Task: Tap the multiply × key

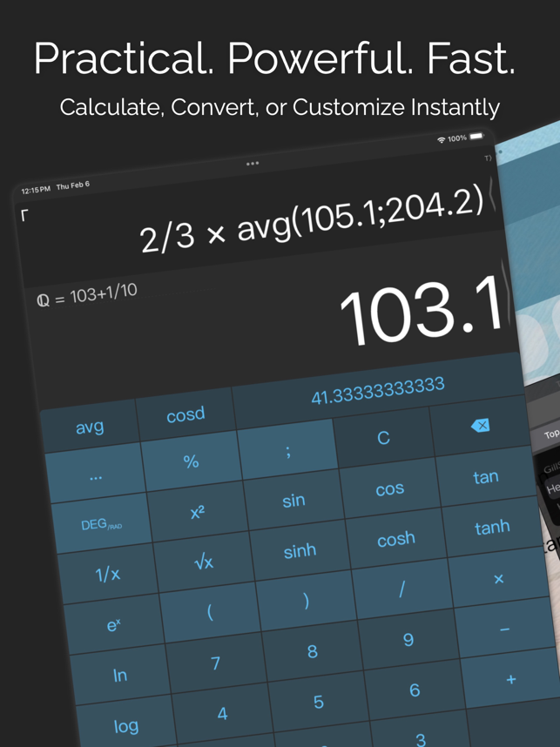Action: coord(498,578)
